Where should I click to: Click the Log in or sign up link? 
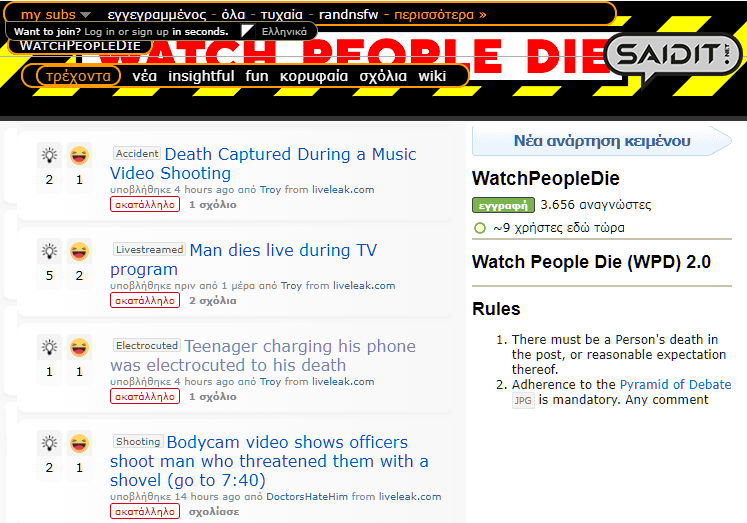click(126, 31)
